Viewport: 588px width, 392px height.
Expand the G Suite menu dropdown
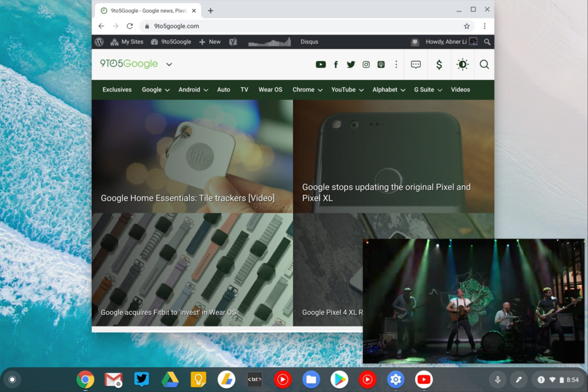coord(440,90)
